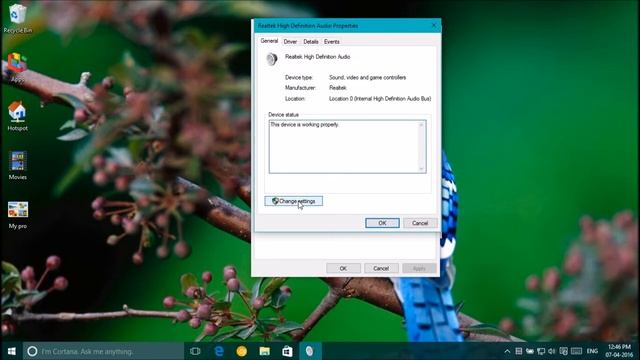Click the Manufacturer value 'Realtek'

(338, 88)
